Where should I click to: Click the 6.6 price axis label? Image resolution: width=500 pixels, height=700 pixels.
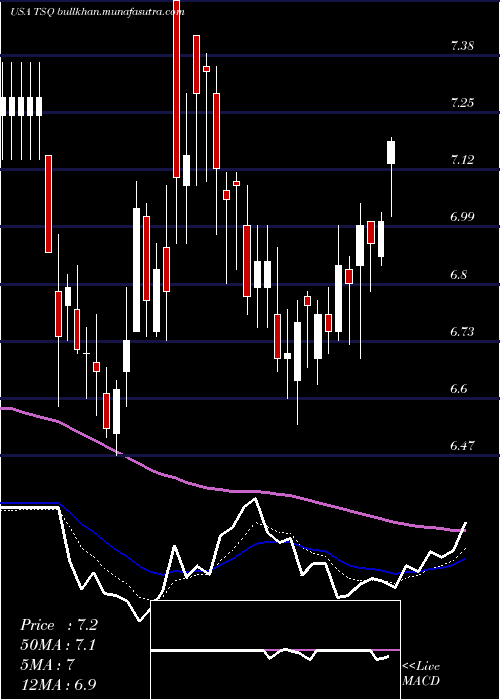click(x=459, y=388)
